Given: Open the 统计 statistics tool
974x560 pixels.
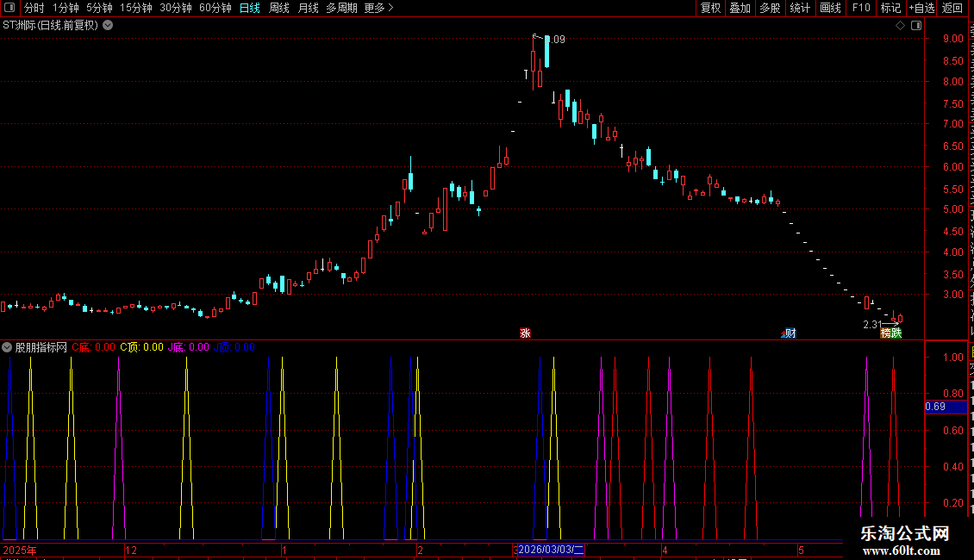Looking at the screenshot, I should click(800, 8).
